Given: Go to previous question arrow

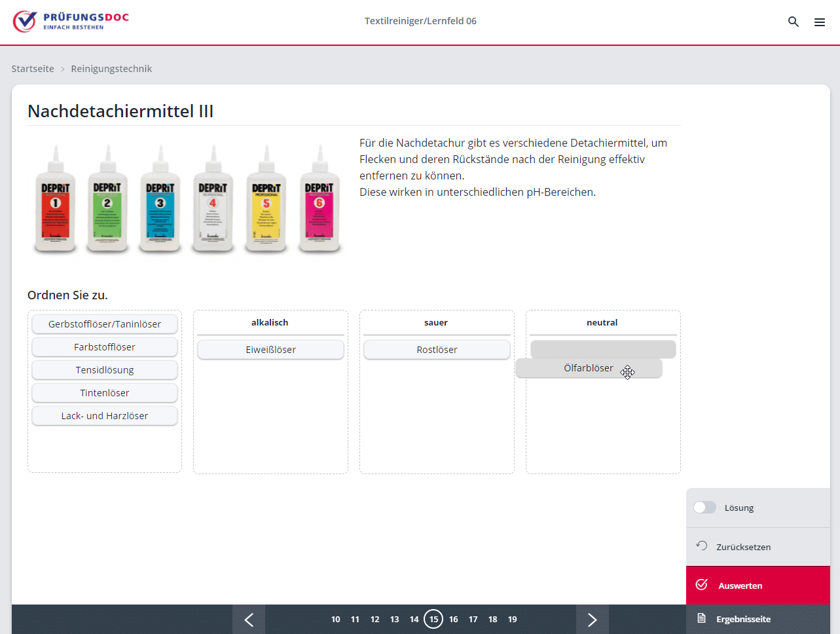Looking at the screenshot, I should [249, 620].
